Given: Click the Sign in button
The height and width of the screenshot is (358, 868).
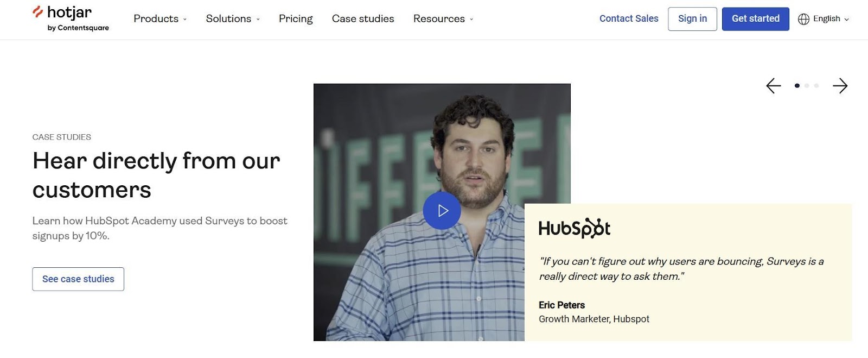Looking at the screenshot, I should coord(692,19).
